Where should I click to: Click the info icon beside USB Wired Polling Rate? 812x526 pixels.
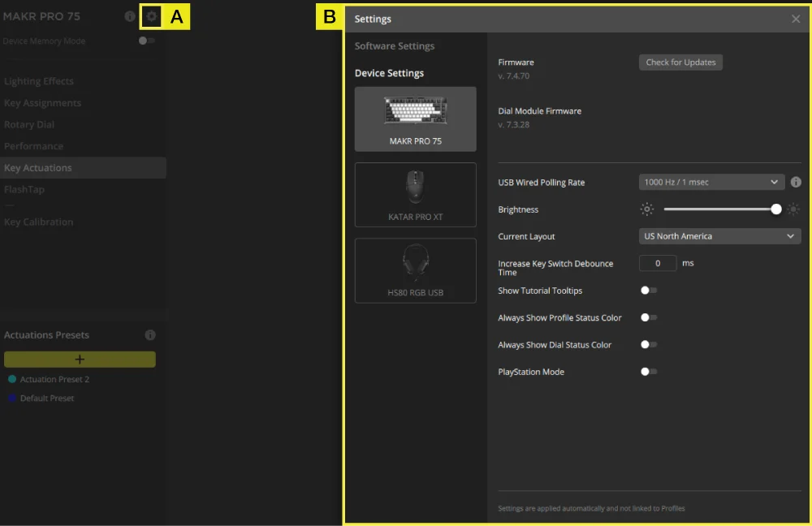point(796,182)
